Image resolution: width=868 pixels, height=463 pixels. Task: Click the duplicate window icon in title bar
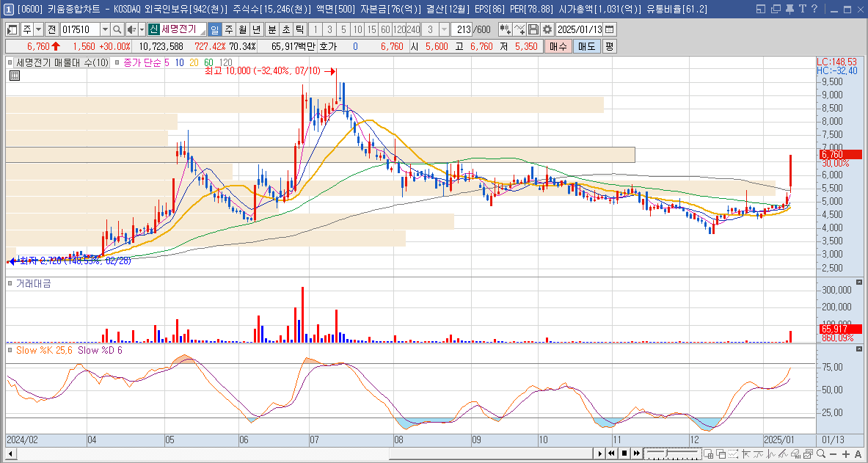776,9
